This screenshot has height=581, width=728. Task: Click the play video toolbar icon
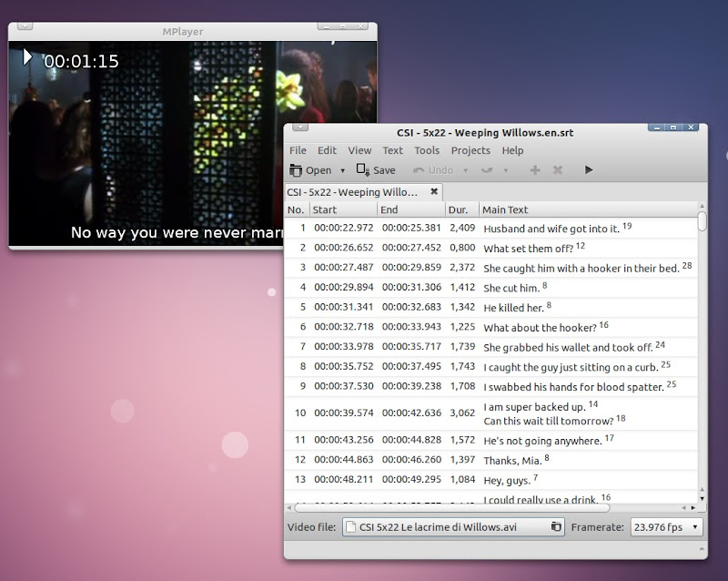tap(588, 170)
